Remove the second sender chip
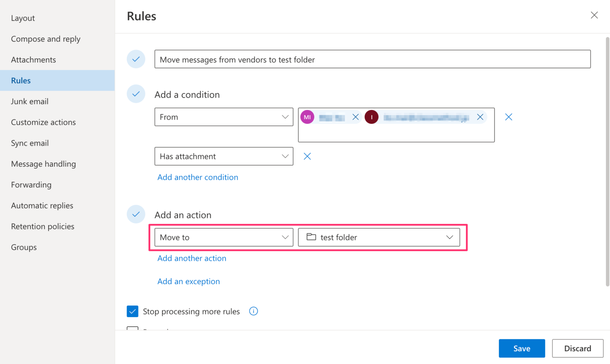Image resolution: width=610 pixels, height=364 pixels. click(480, 117)
